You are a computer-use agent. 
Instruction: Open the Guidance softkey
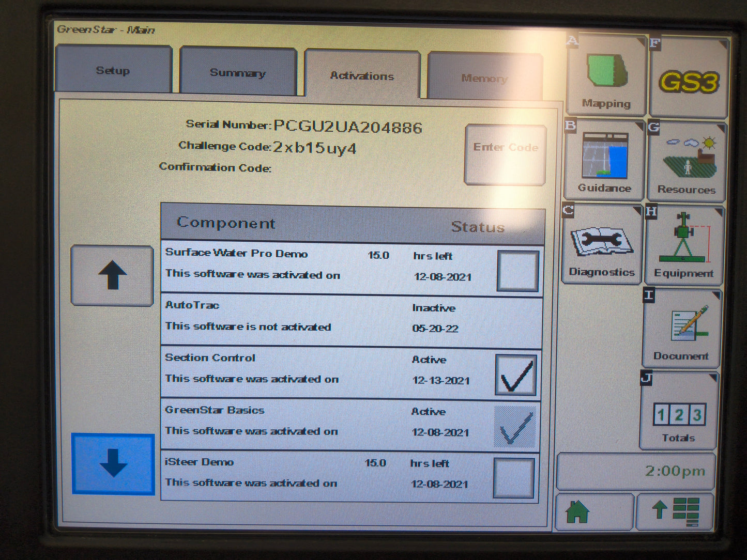tap(604, 160)
